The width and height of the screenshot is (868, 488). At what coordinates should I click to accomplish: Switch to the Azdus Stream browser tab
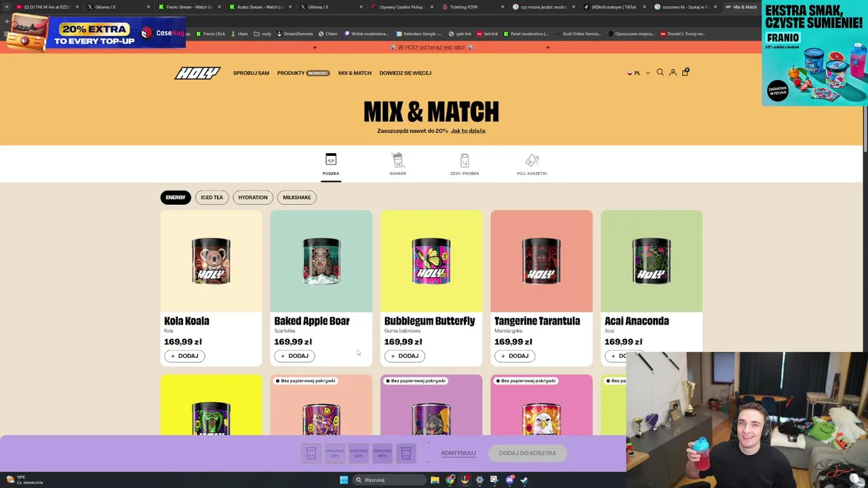click(260, 7)
